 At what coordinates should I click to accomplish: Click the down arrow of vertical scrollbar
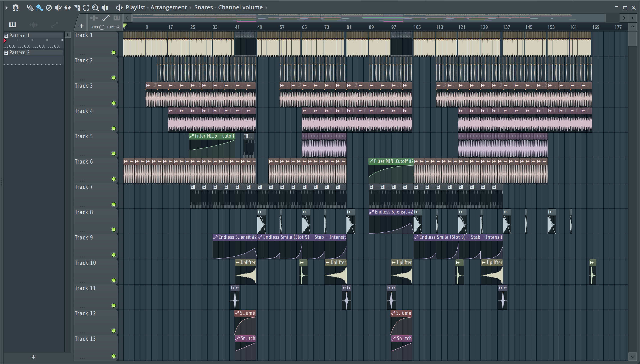(632, 356)
